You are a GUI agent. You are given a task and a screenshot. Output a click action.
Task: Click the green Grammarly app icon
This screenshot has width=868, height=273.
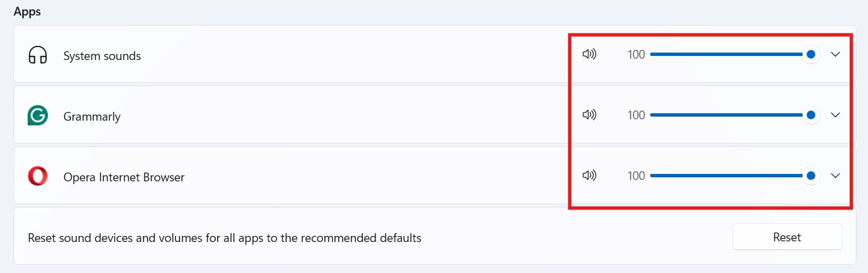click(x=38, y=116)
